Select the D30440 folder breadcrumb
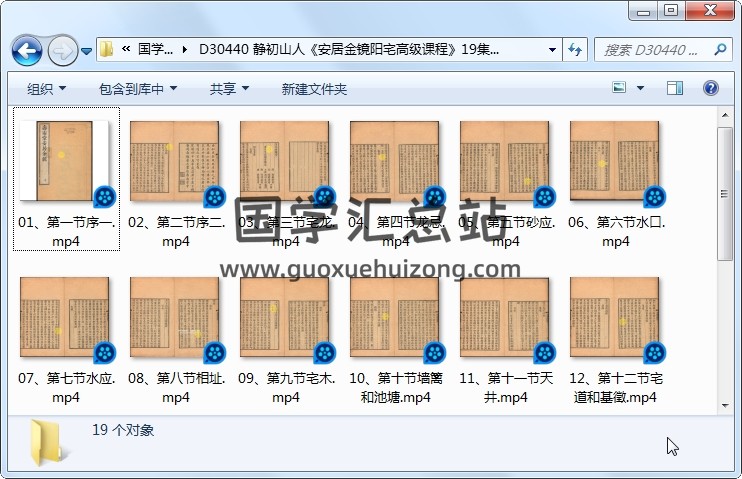This screenshot has width=742, height=479. coord(349,49)
